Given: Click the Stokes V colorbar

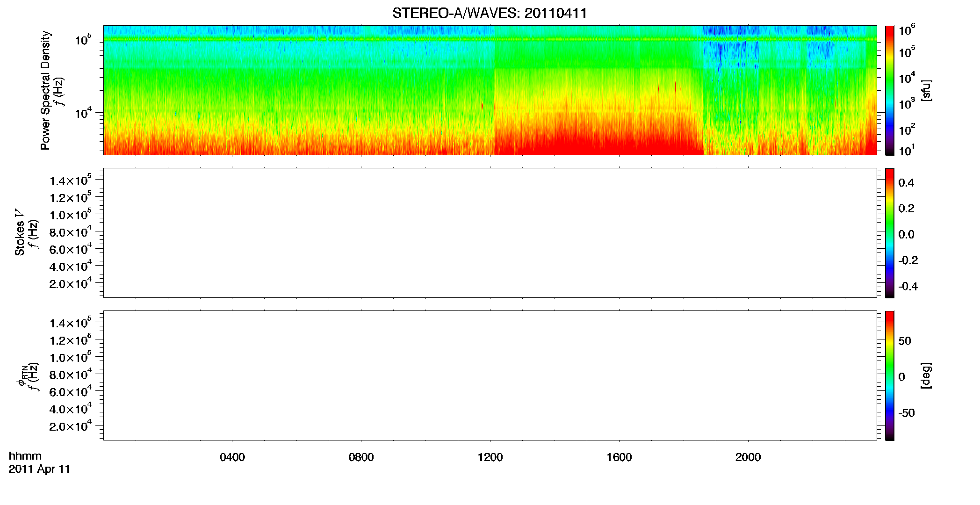Looking at the screenshot, I should [x=890, y=233].
